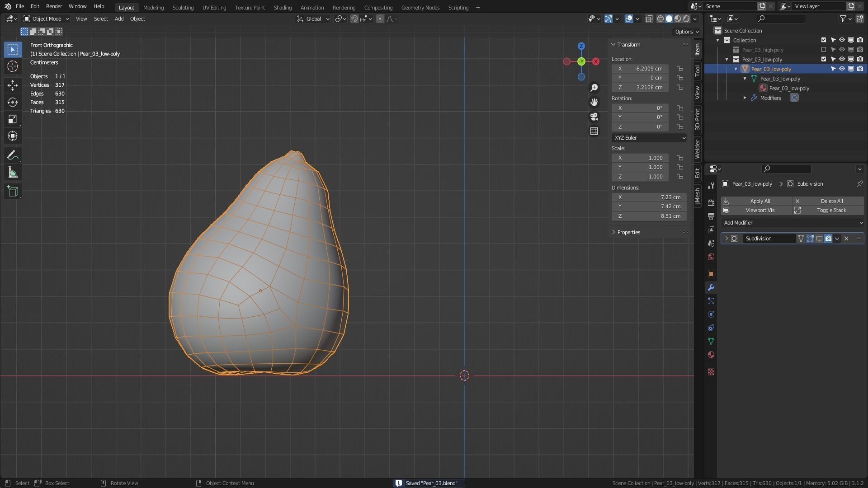This screenshot has width=868, height=488.
Task: Click the Subdivision modifier name field
Action: 769,239
